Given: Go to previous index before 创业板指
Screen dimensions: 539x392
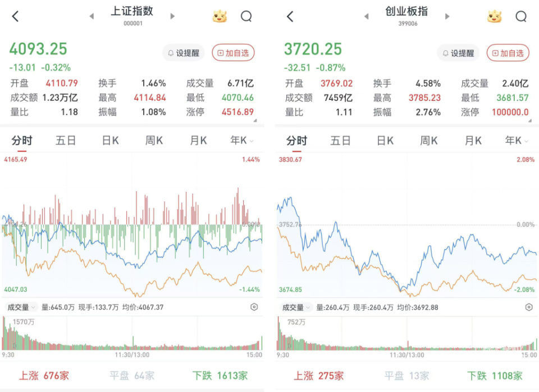Looking at the screenshot, I should [366, 16].
